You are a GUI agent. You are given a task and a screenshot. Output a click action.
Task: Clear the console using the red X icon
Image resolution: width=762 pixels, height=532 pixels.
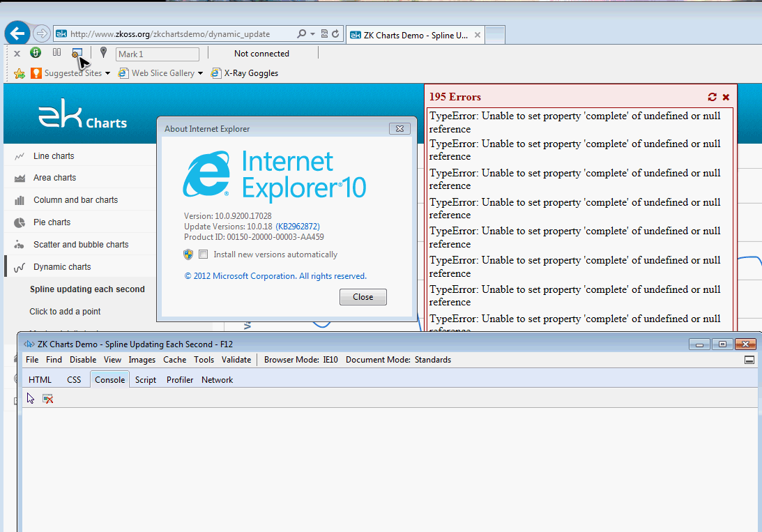(x=47, y=399)
